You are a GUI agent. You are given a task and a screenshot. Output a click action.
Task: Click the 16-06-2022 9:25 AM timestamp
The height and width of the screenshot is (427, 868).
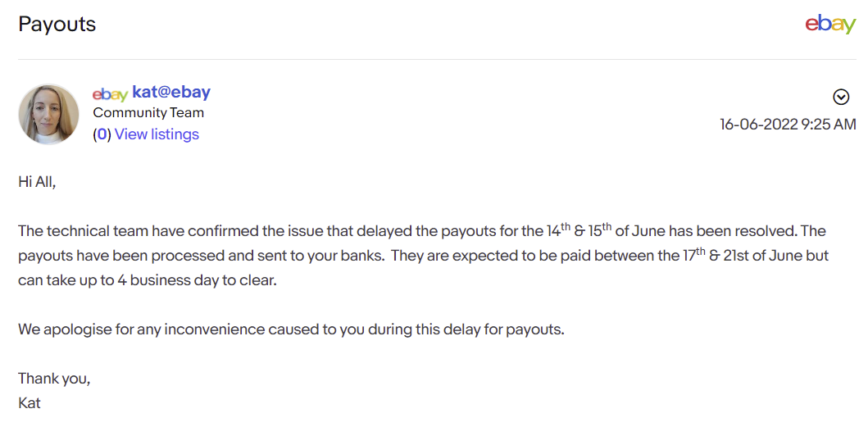click(x=788, y=124)
